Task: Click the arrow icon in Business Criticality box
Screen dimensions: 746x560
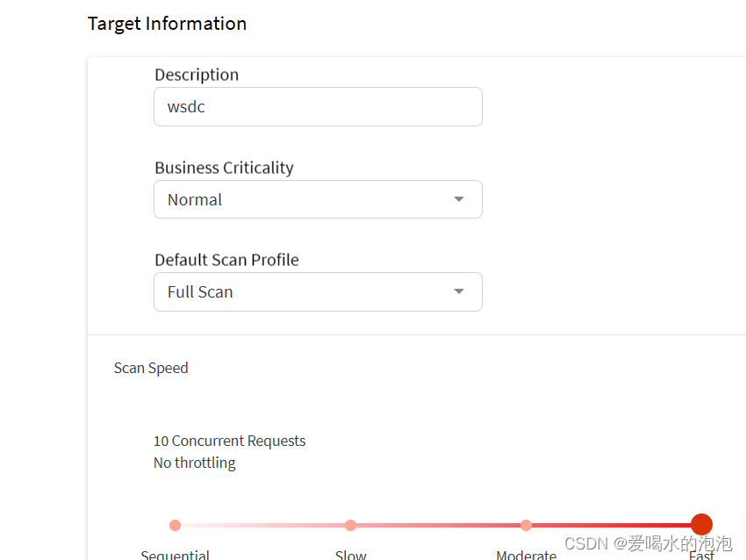Action: pyautogui.click(x=459, y=199)
